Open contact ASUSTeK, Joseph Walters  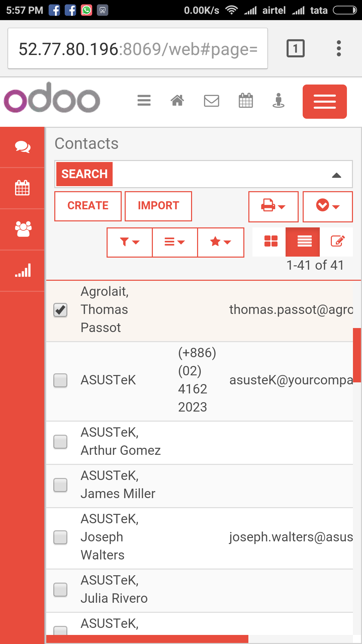tap(110, 537)
